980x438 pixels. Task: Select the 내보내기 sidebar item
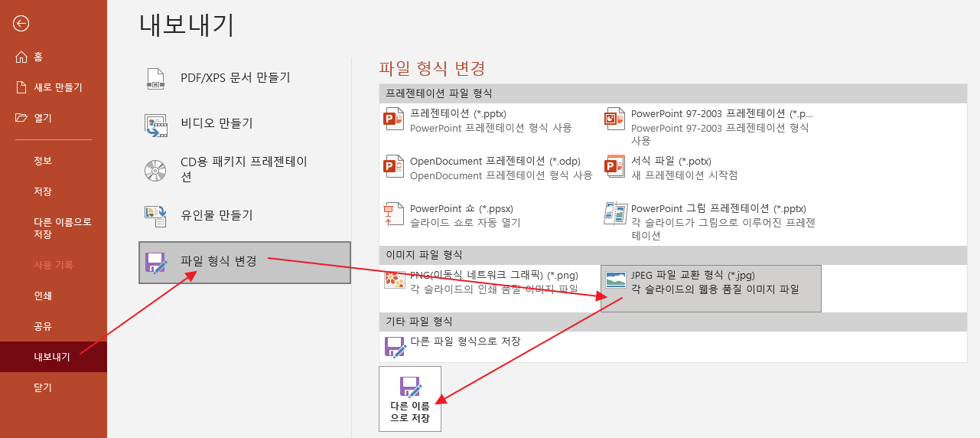click(x=54, y=357)
